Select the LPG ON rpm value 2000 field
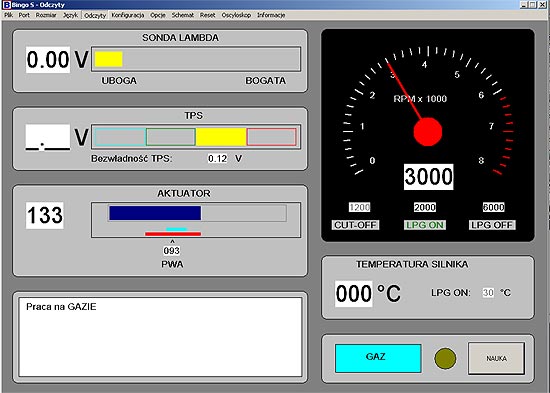The height and width of the screenshot is (393, 550). point(425,207)
